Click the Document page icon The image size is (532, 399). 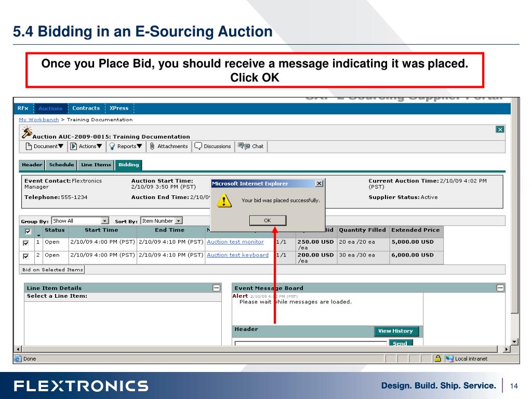click(29, 146)
